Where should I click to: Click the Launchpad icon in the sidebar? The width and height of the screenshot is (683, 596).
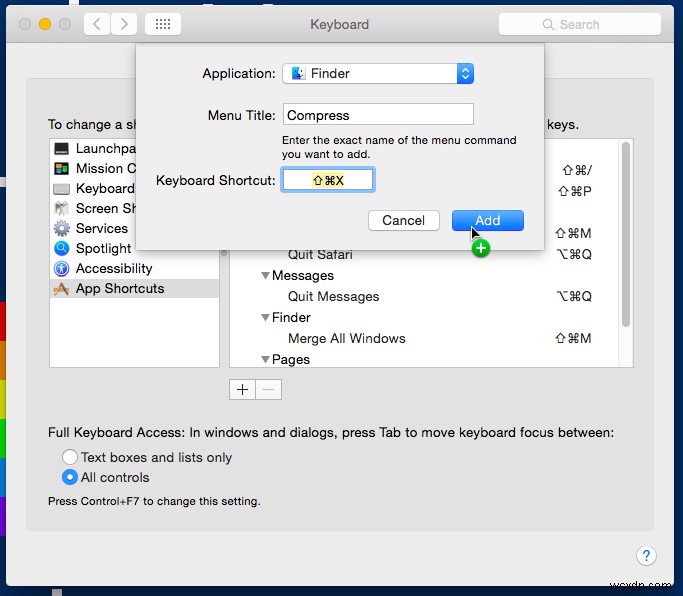click(x=61, y=149)
